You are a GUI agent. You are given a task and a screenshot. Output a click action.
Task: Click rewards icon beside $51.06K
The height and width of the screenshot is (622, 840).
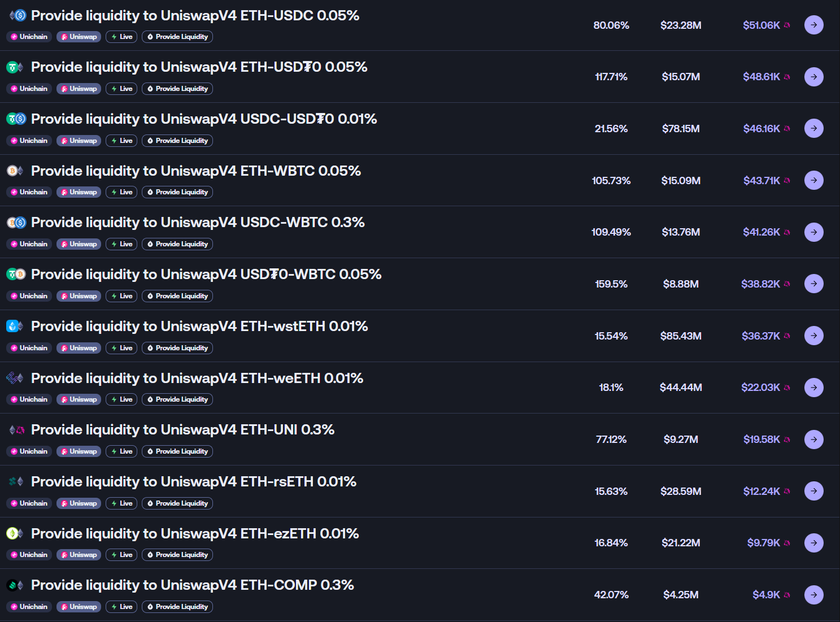tap(787, 25)
